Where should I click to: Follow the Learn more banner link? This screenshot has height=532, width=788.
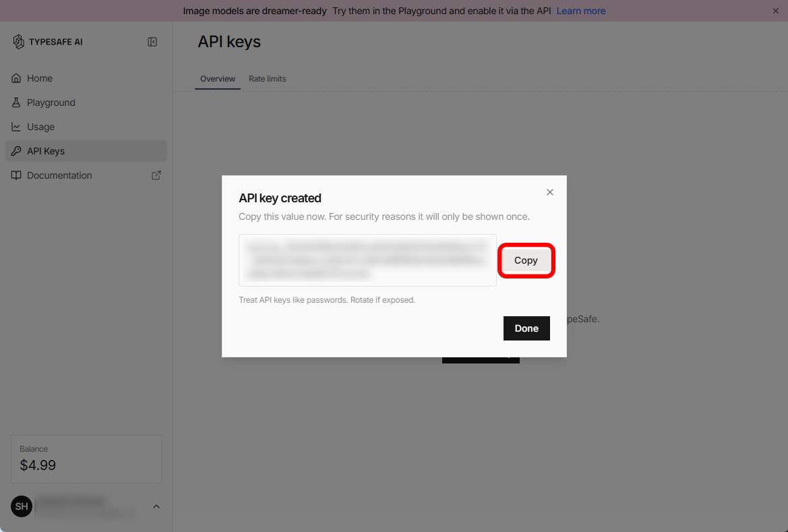click(x=581, y=11)
